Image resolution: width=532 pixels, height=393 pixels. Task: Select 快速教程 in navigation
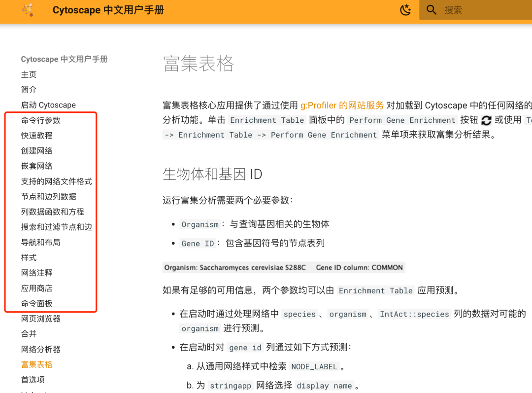36,136
